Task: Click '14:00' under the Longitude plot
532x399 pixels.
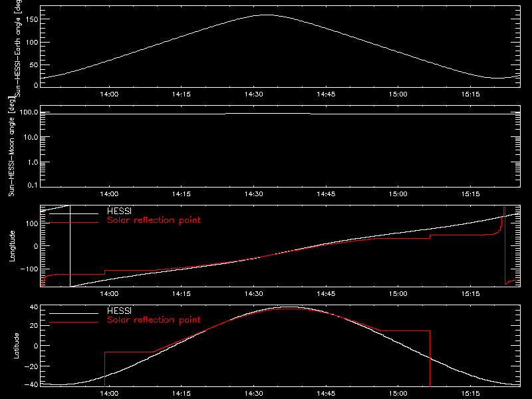Action: click(109, 294)
